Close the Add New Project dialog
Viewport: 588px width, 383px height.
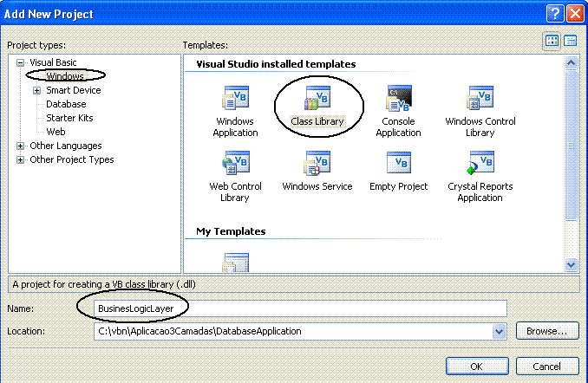point(575,14)
